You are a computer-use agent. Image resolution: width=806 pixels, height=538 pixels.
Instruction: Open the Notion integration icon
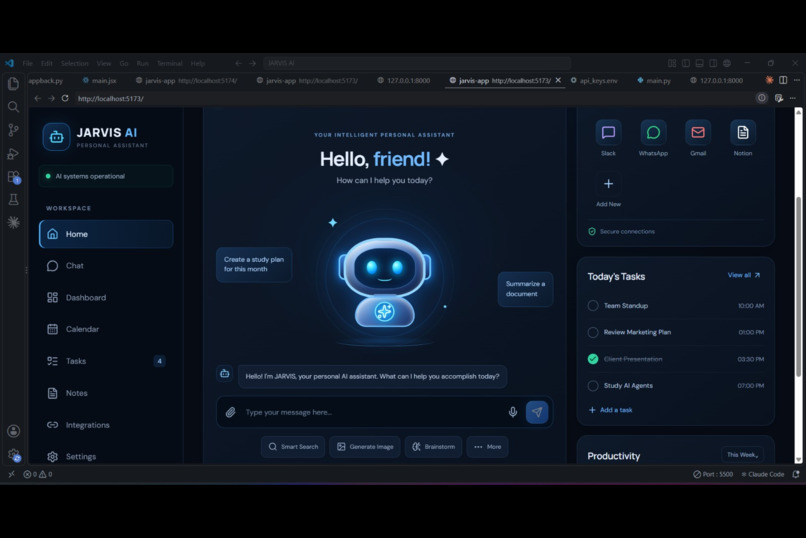coord(743,133)
